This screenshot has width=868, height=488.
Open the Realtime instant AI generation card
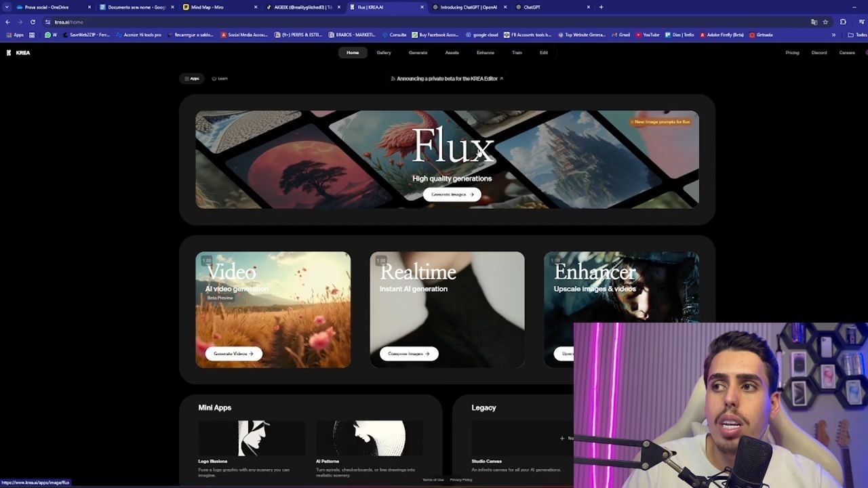point(448,310)
